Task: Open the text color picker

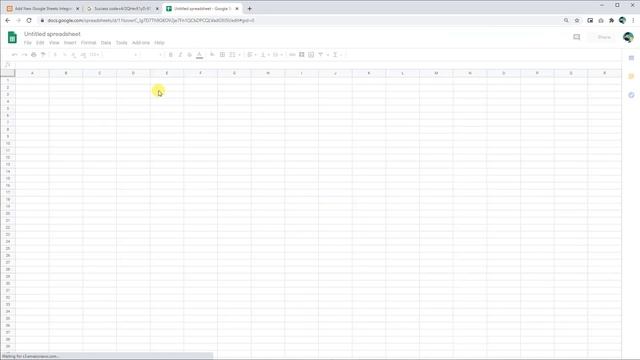Action: click(x=199, y=55)
